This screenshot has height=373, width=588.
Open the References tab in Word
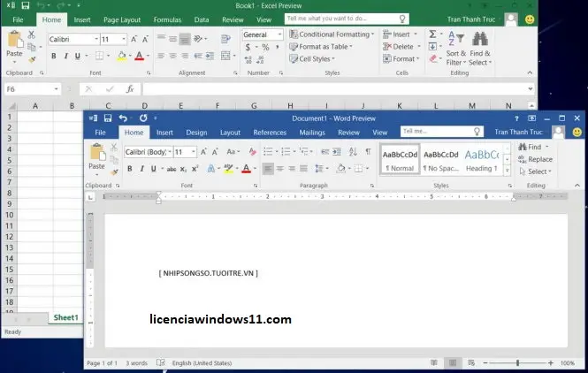[x=270, y=133]
